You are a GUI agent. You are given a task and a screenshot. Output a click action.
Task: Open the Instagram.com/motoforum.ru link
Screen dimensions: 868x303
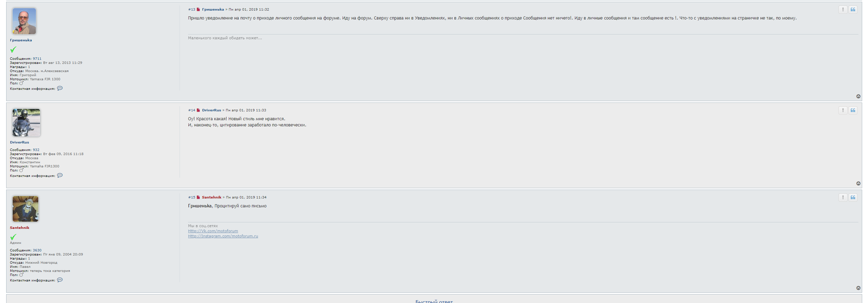coord(223,236)
